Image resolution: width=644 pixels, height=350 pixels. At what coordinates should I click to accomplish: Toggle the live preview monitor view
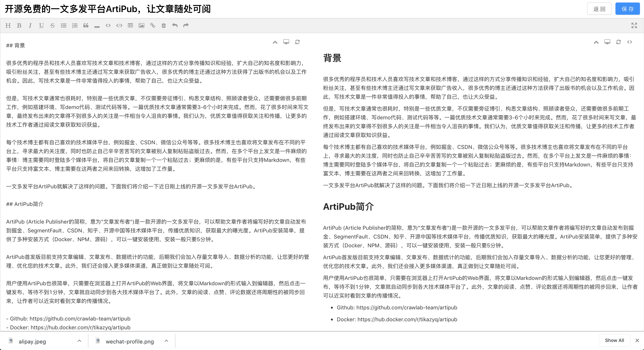(x=286, y=42)
